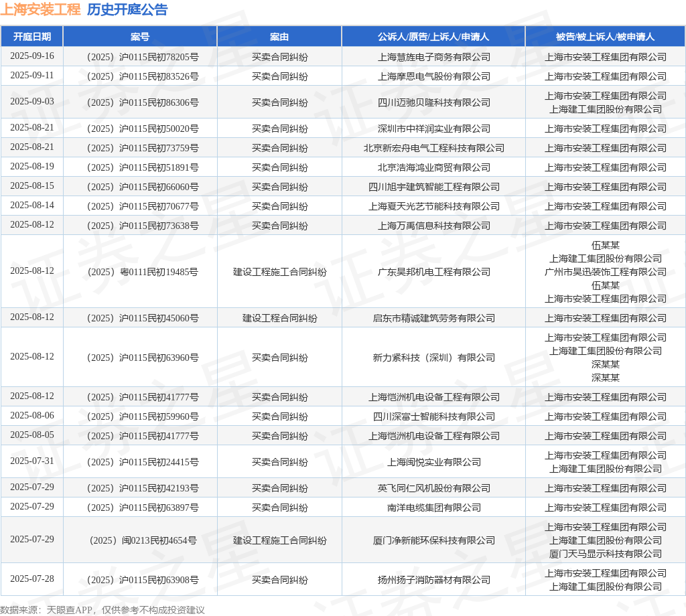Click plaintiff 深圳市中祥润实业有限公司
This screenshot has width=686, height=616.
[433, 129]
